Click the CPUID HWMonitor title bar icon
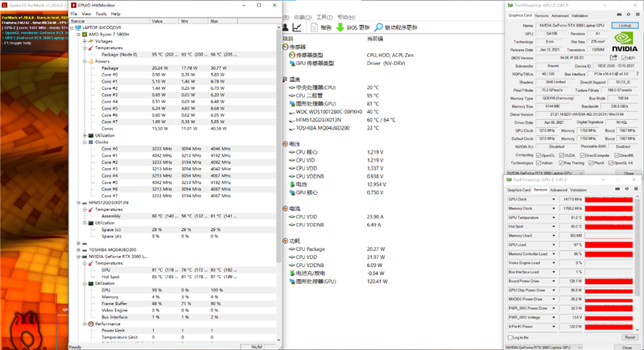Viewport: 644px width, 350px height. coord(73,6)
